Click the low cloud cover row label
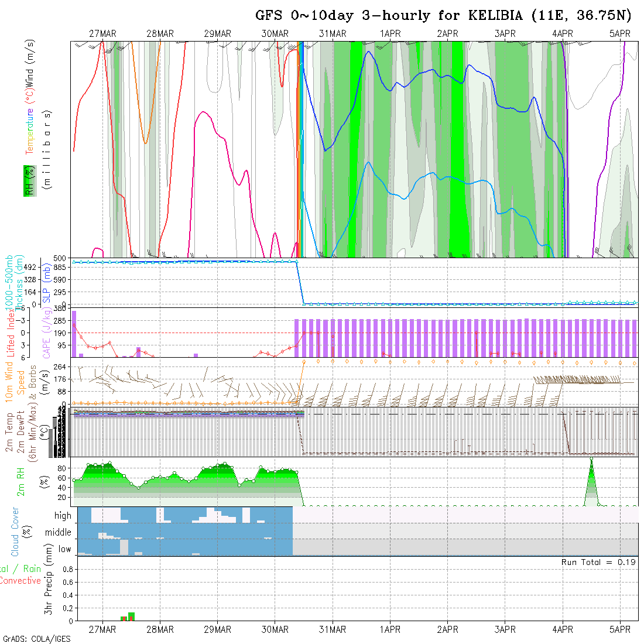 pos(64,549)
